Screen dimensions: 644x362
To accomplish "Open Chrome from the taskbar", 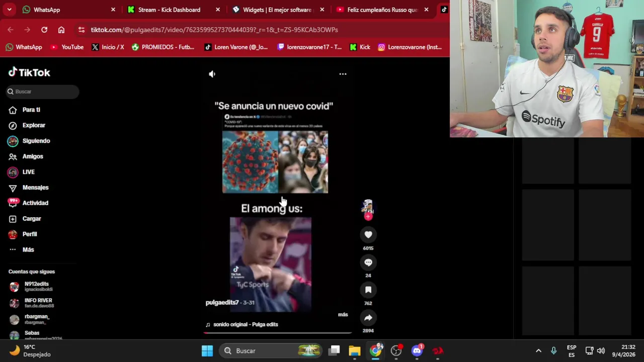I will (376, 351).
